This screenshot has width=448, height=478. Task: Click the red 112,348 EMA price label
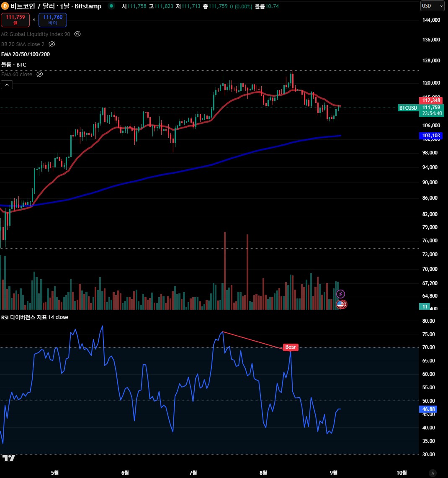(x=431, y=100)
